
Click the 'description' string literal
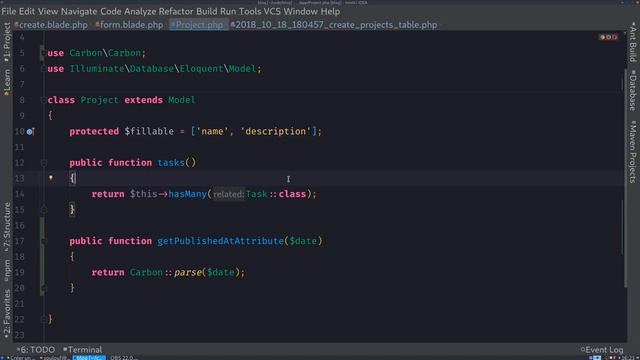click(x=276, y=131)
